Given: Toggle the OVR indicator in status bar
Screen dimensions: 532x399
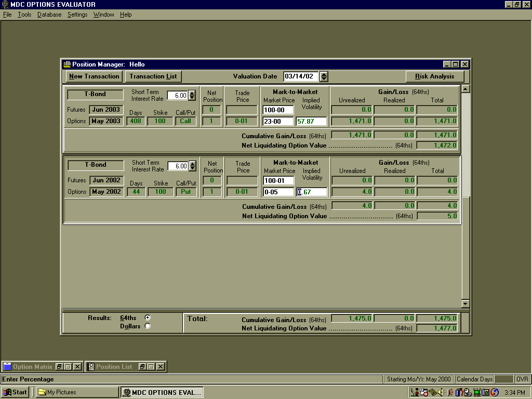Looking at the screenshot, I should [x=521, y=379].
